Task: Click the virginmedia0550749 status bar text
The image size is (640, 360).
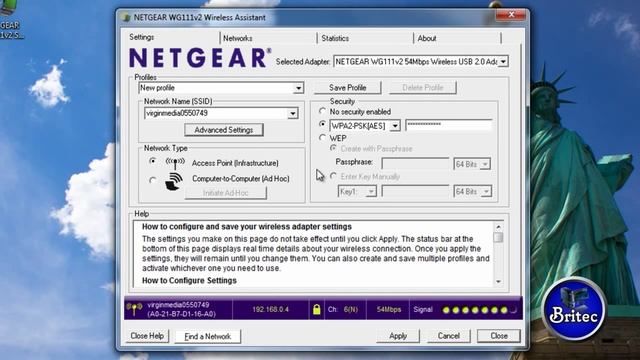Action: point(178,305)
